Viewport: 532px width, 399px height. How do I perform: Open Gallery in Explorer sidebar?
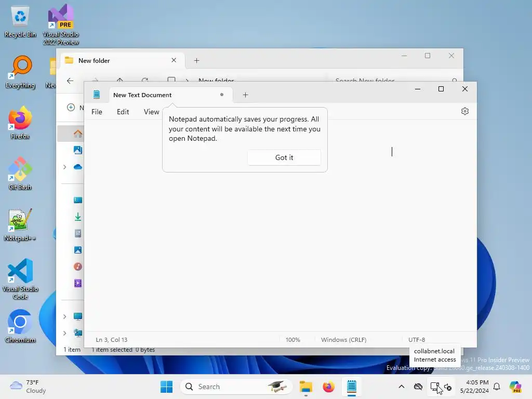(x=78, y=150)
